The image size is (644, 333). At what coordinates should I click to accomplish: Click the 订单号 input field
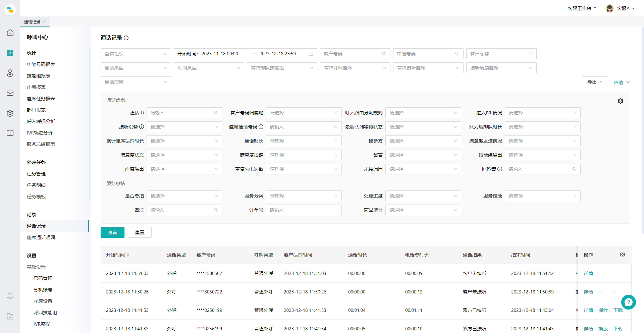pos(304,210)
